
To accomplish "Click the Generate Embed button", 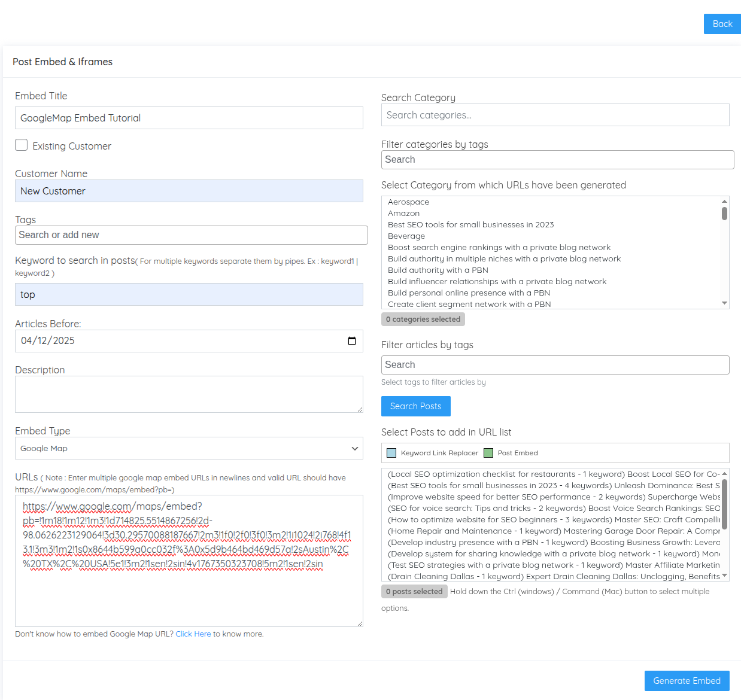I will [687, 681].
